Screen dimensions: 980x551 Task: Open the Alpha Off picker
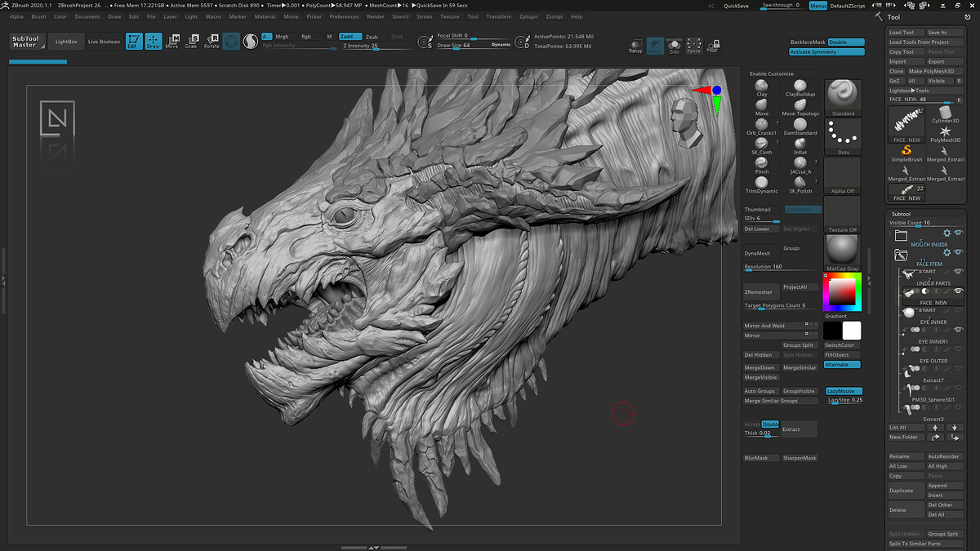(843, 176)
